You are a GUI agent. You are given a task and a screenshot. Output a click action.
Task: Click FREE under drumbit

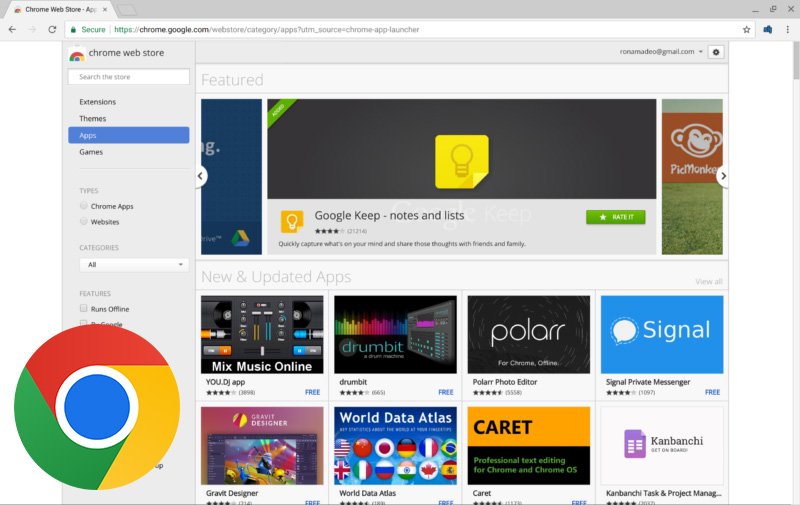click(x=445, y=392)
